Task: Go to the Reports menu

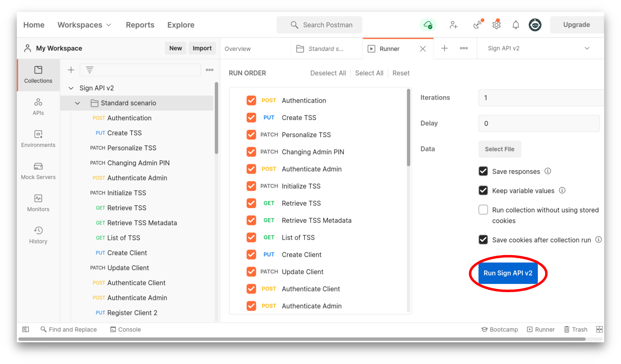Action: tap(140, 25)
